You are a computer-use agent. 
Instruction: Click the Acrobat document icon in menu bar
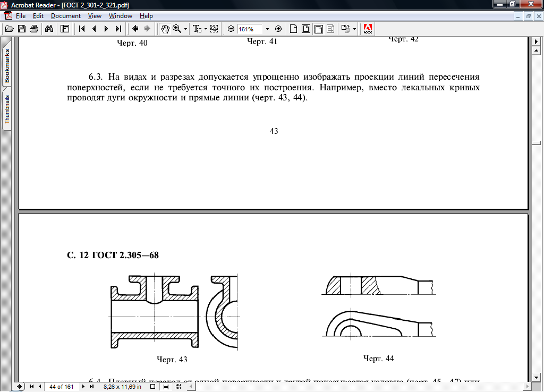[x=7, y=16]
